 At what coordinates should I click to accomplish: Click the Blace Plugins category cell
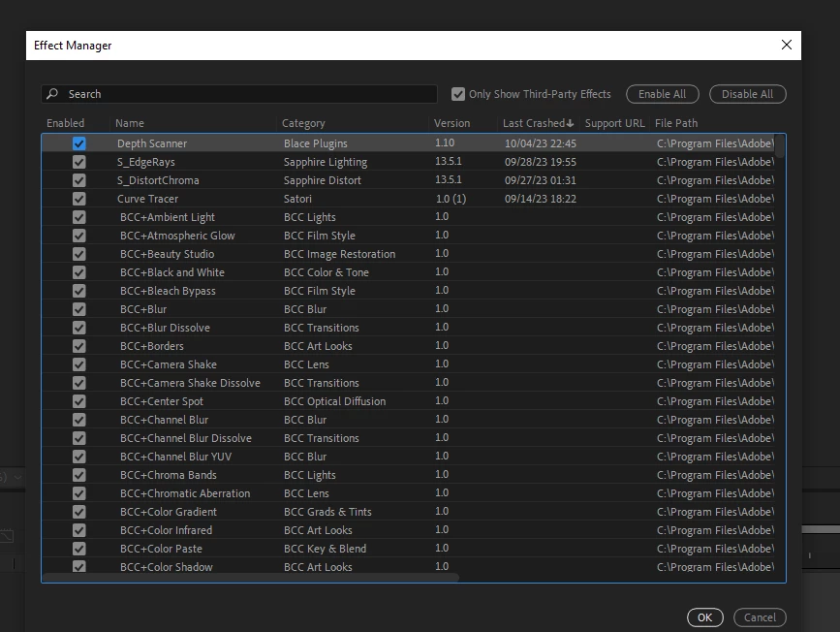click(316, 143)
